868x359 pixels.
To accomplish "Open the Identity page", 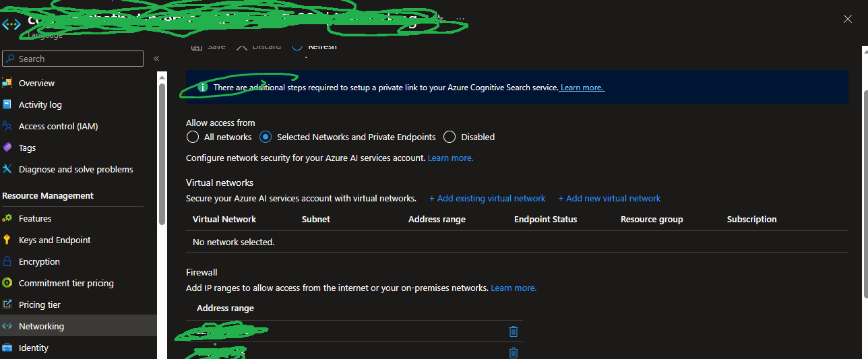I will click(34, 348).
